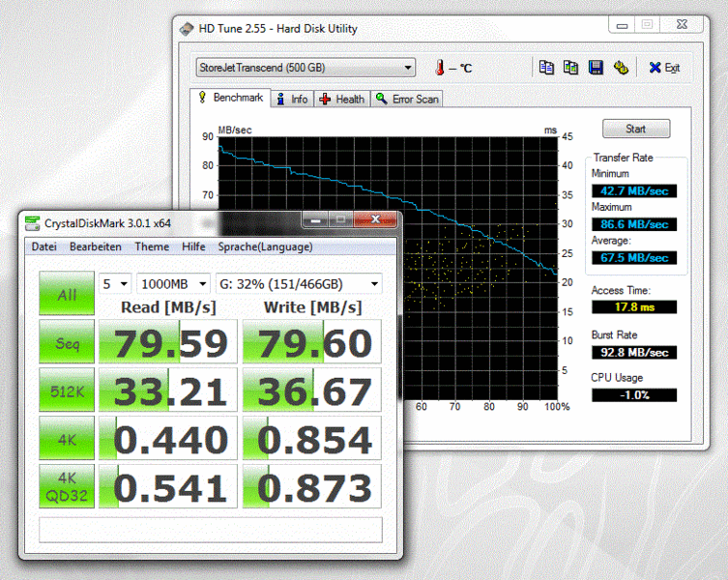This screenshot has width=728, height=580.
Task: Click the 4K QD32 read result 0.541
Action: tap(168, 486)
